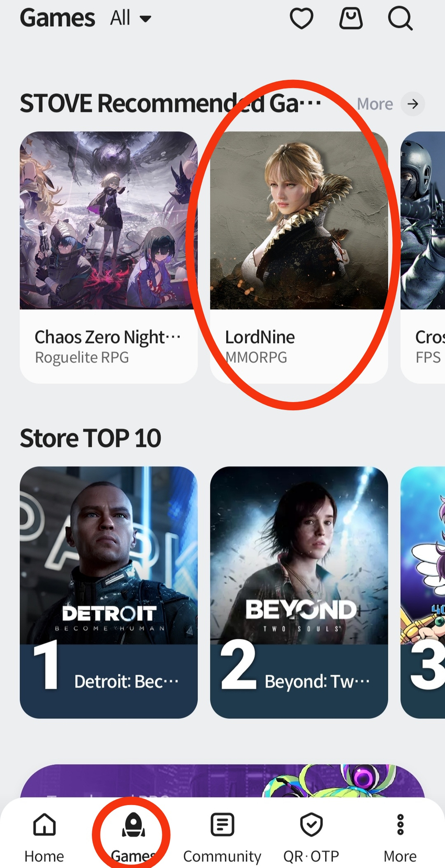Go to Home tab icon
The width and height of the screenshot is (445, 868).
[44, 825]
